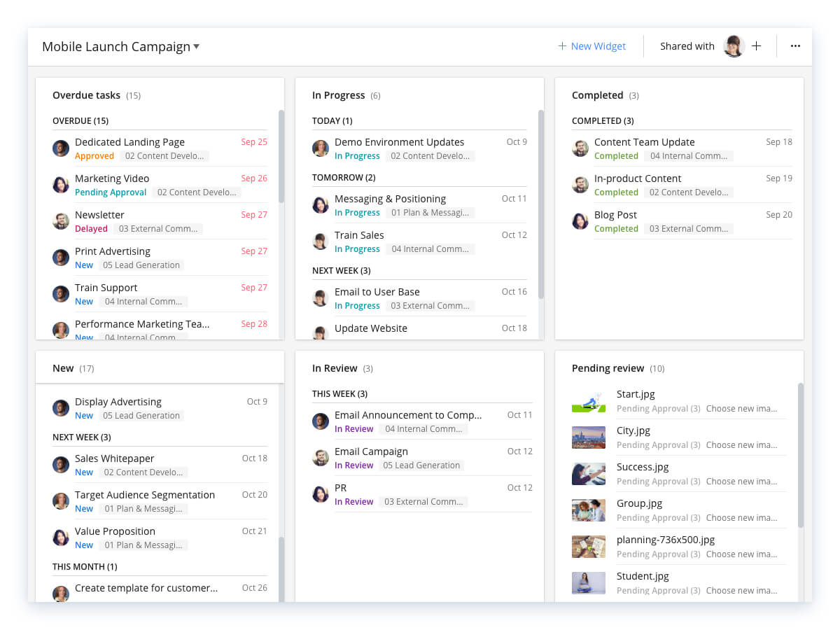This screenshot has height=630, width=840.
Task: Click the New widget scrollbar thumb
Action: 281,569
